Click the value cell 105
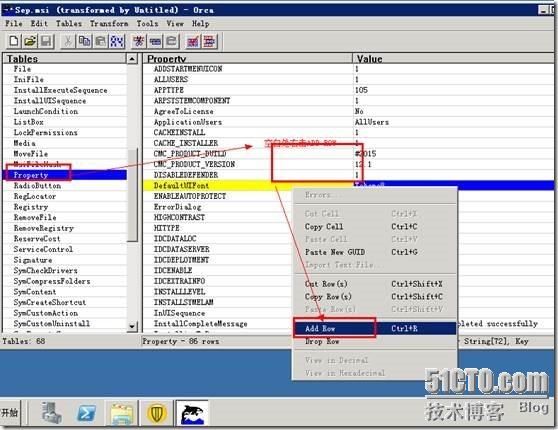 454,90
